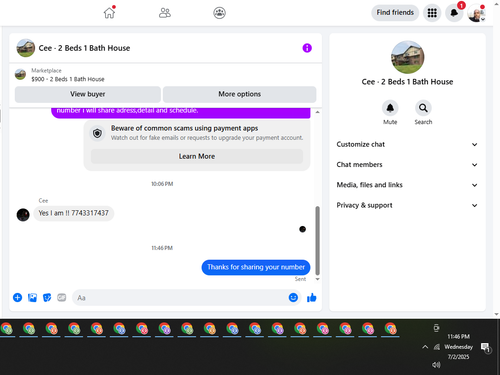Click the purple conversation info icon
Screen dimensions: 500x375
coord(307,48)
